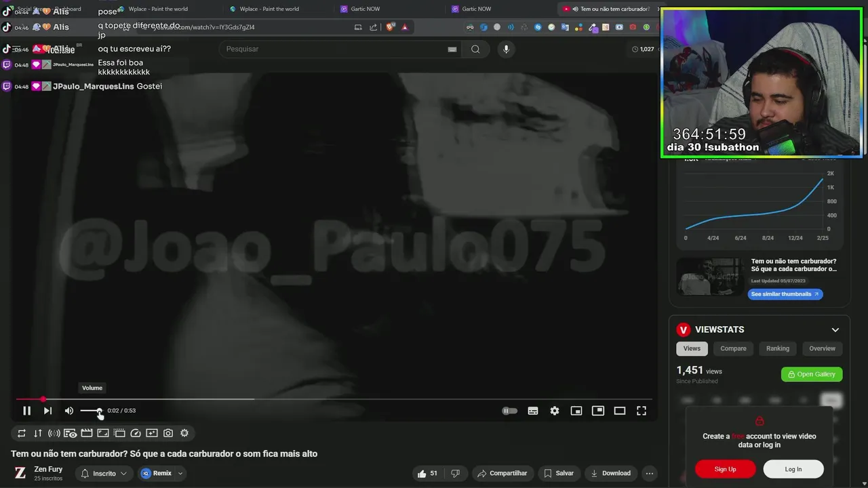Toggle theater mode

620,411
